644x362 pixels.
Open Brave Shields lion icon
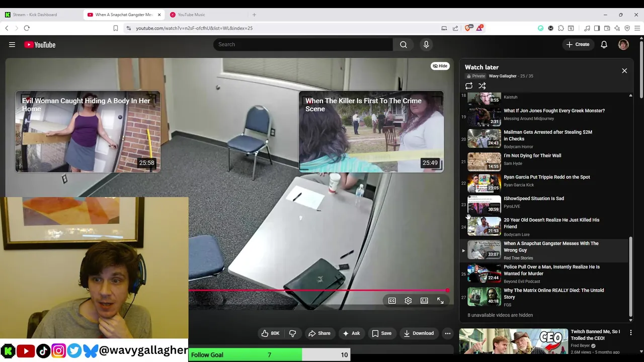point(468,28)
